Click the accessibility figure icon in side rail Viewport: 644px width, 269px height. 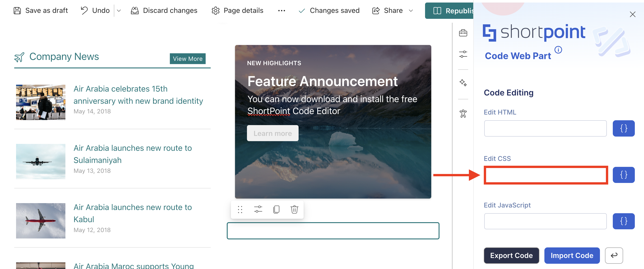[x=463, y=114]
